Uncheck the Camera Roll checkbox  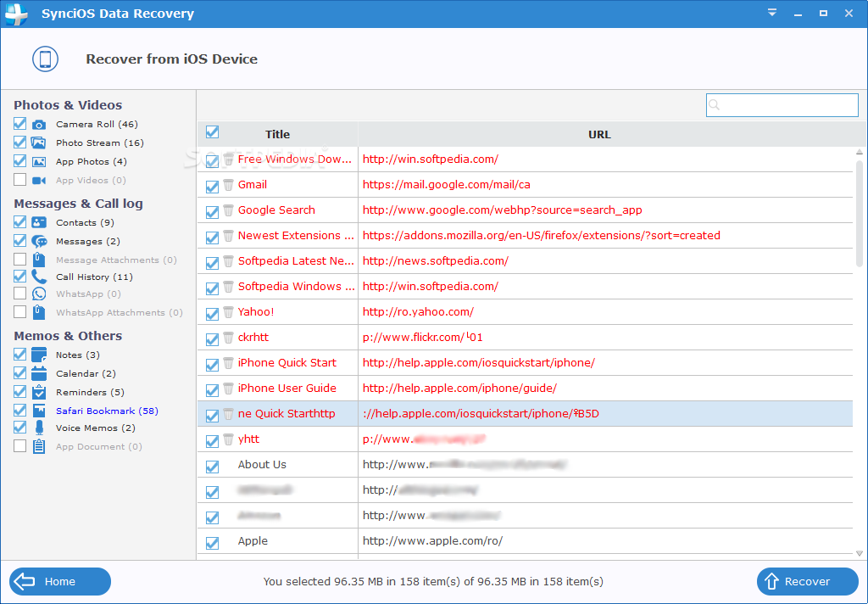(x=20, y=124)
